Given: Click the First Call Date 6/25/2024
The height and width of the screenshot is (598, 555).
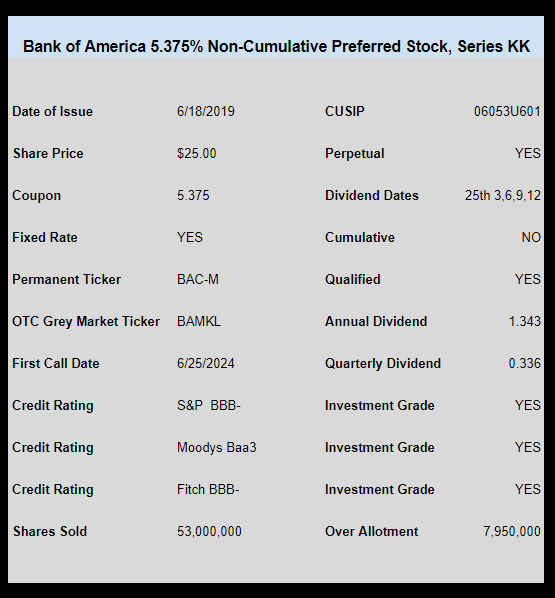Looking at the screenshot, I should (206, 363).
